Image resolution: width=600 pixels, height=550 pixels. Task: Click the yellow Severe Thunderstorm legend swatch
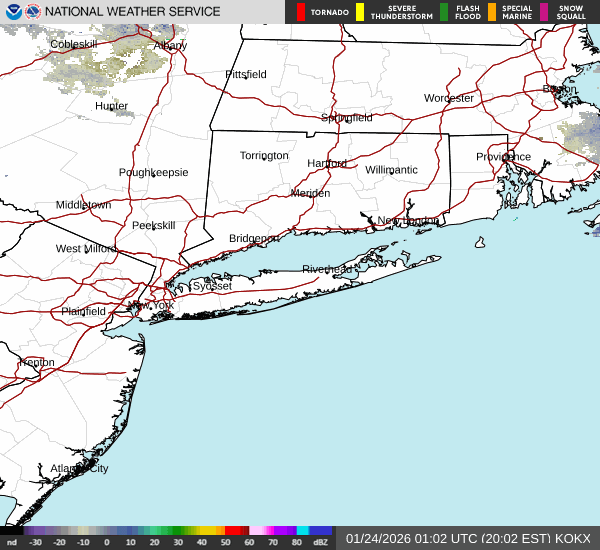359,12
